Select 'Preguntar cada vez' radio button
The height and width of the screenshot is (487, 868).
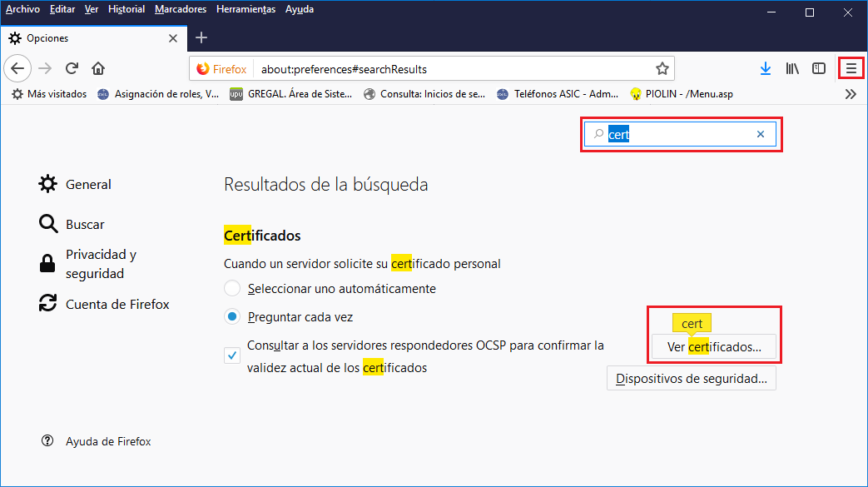233,317
